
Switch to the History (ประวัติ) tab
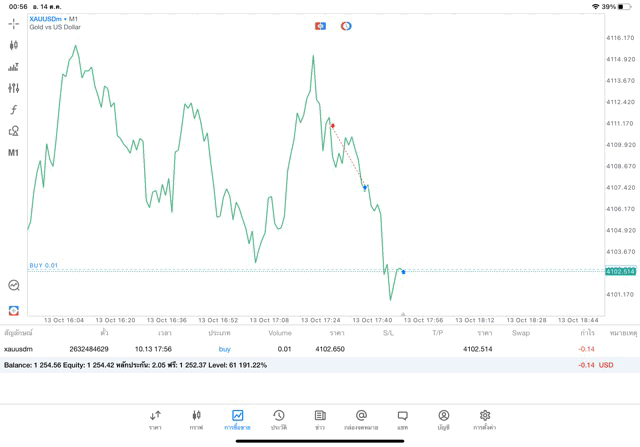(x=278, y=420)
